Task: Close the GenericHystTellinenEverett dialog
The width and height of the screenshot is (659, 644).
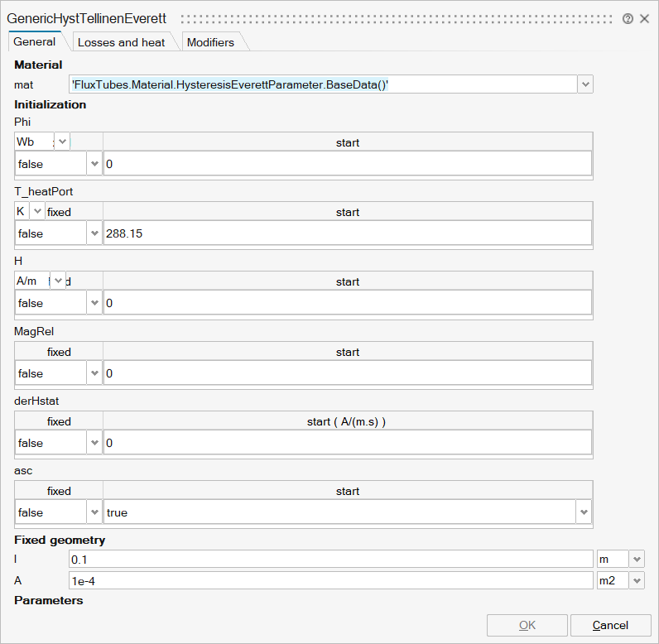Action: [x=644, y=18]
